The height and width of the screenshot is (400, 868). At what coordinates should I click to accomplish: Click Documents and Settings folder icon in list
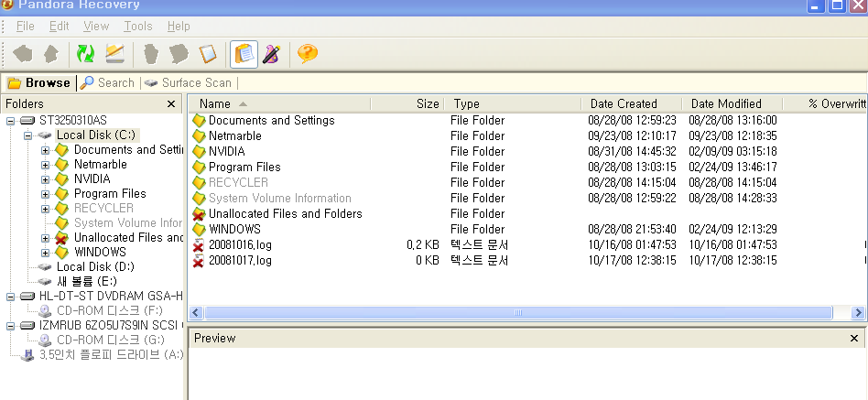coord(199,121)
